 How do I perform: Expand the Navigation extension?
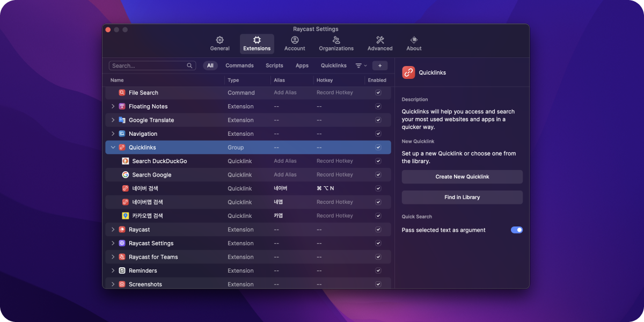(113, 134)
